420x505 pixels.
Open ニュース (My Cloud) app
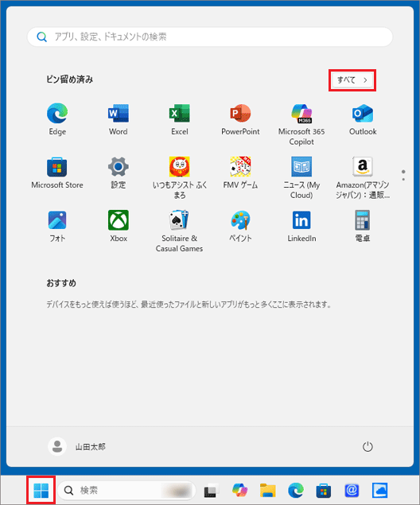301,178
